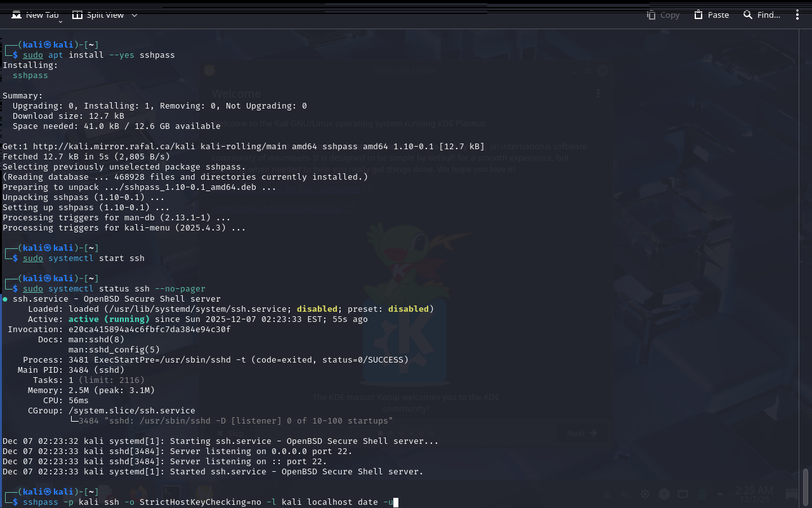This screenshot has height=508, width=812.
Task: Click at the cursor after 'date -u'
Action: (x=395, y=502)
